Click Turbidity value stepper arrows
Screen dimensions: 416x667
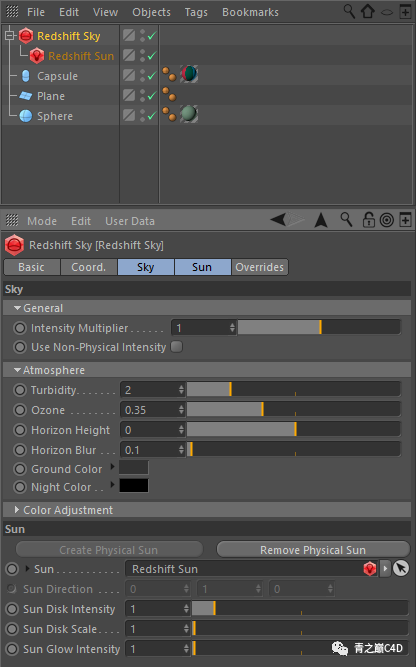click(181, 389)
